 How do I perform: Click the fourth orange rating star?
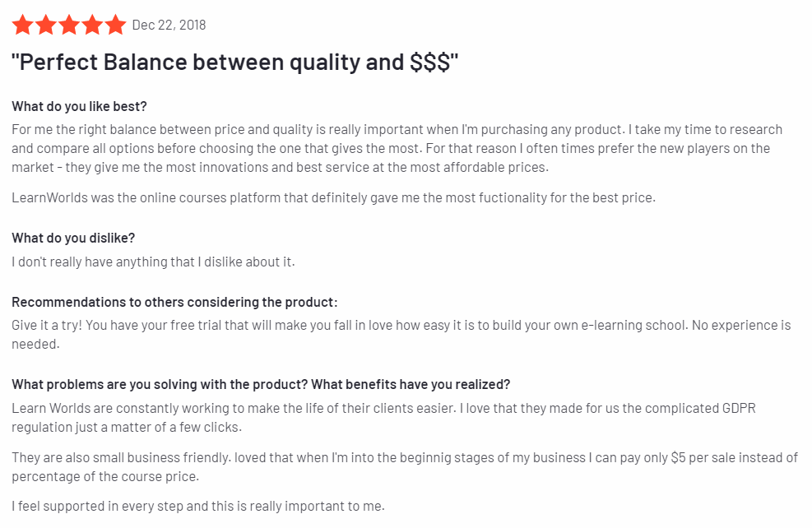(92, 25)
